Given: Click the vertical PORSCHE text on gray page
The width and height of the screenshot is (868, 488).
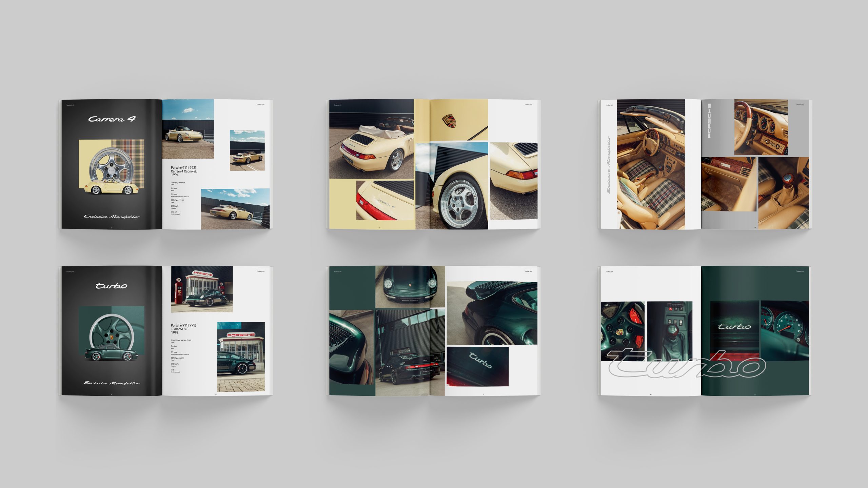Looking at the screenshot, I should 709,121.
